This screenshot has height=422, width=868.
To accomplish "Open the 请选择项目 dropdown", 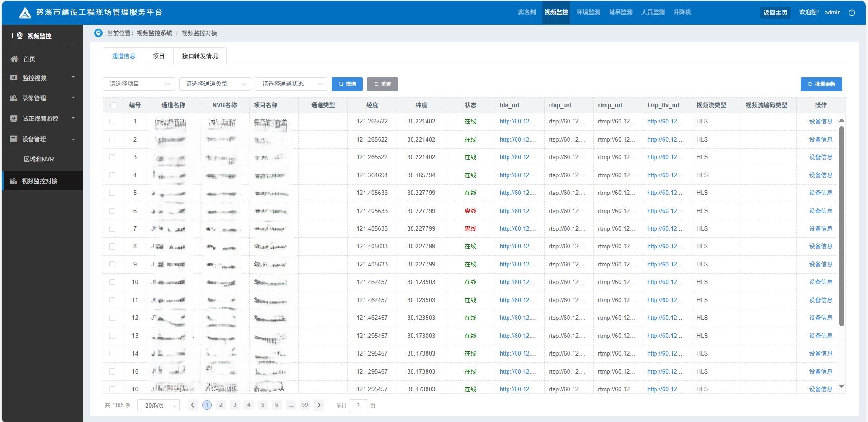I will 138,84.
